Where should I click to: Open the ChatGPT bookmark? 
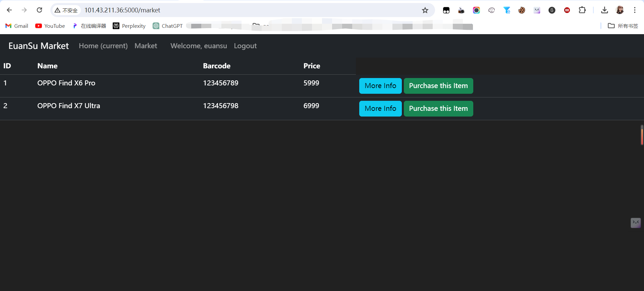pyautogui.click(x=168, y=26)
